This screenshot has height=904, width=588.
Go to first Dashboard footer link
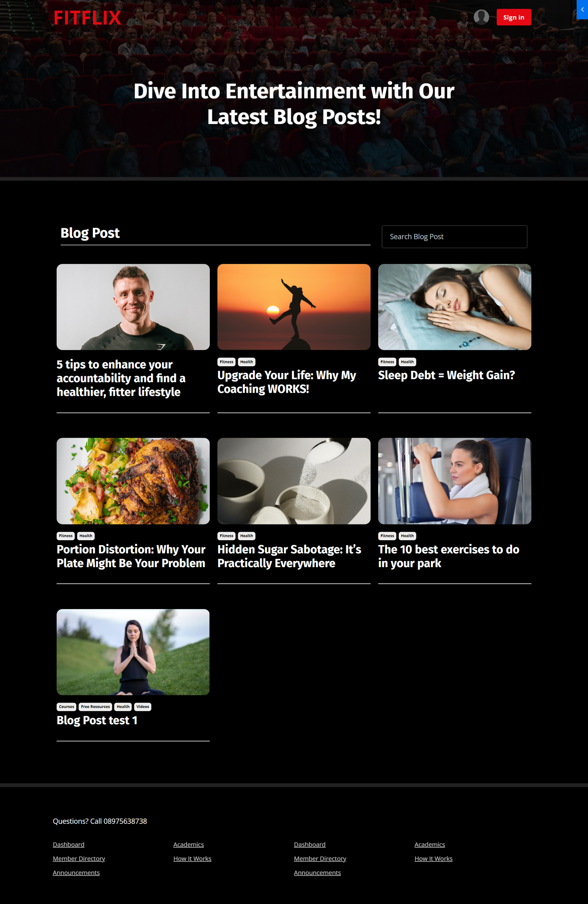click(x=68, y=844)
